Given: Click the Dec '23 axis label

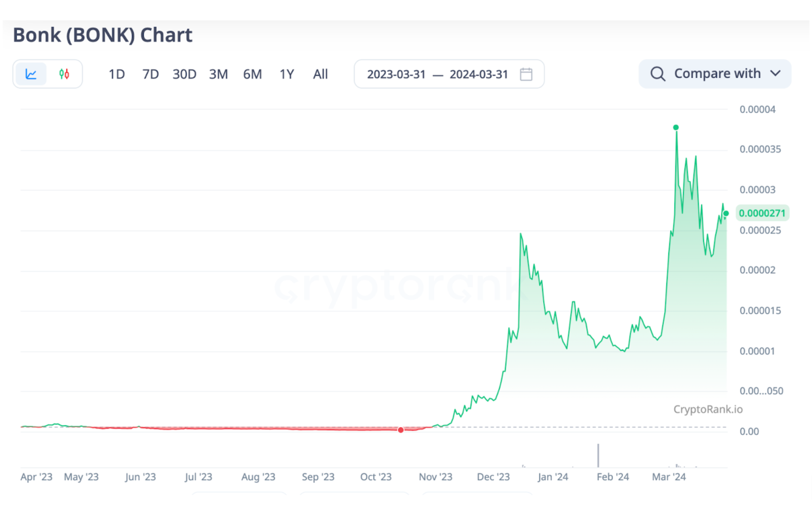Looking at the screenshot, I should (493, 477).
